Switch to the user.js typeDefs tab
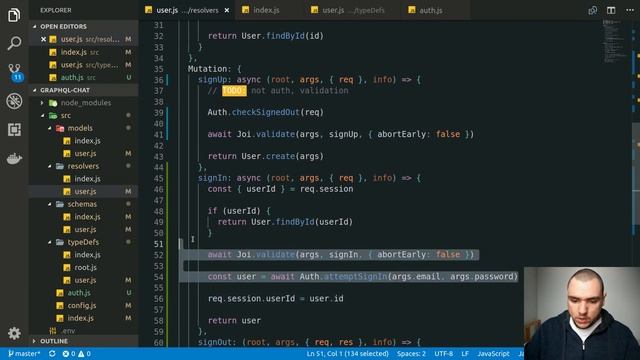 coord(353,10)
